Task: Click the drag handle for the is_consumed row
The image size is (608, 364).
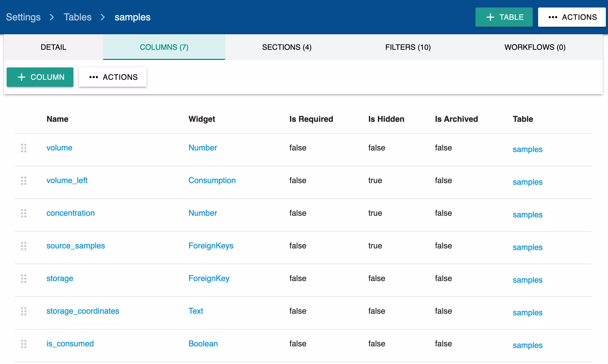Action: 24,344
